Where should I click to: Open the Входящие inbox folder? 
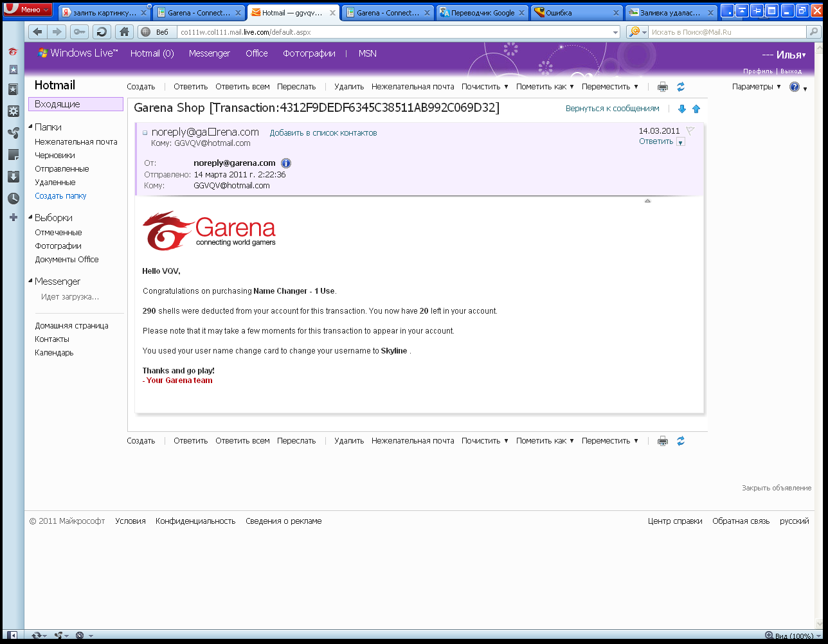[x=76, y=104]
